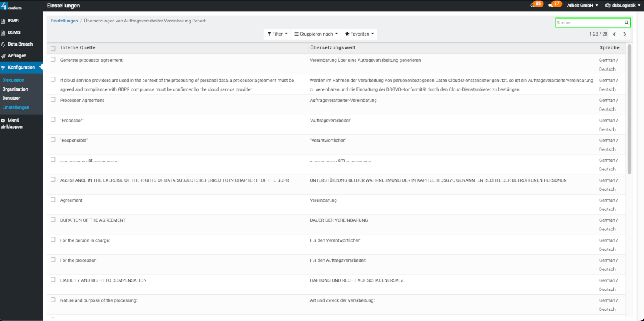The width and height of the screenshot is (644, 321).
Task: Select the 'DURATION OF THE AGREEMENT' row checkbox
Action: pos(53,220)
